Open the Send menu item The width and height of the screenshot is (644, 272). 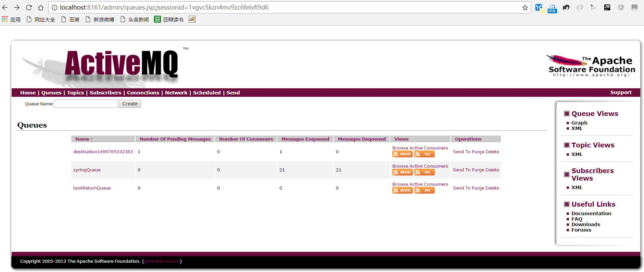point(233,93)
